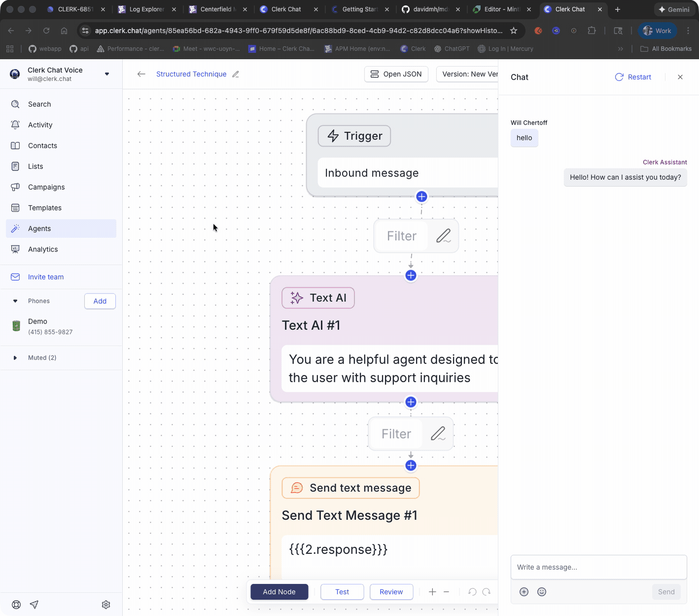Click plus connector under Trigger node

coord(421,196)
